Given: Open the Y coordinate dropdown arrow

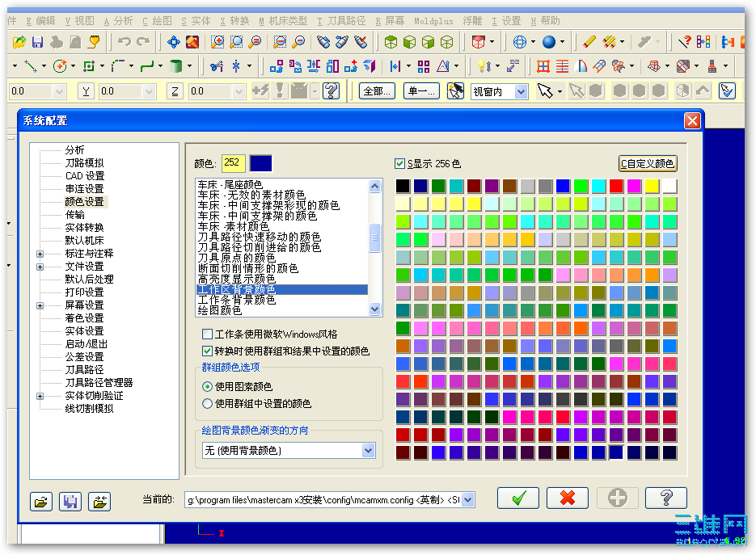Looking at the screenshot, I should pos(149,91).
